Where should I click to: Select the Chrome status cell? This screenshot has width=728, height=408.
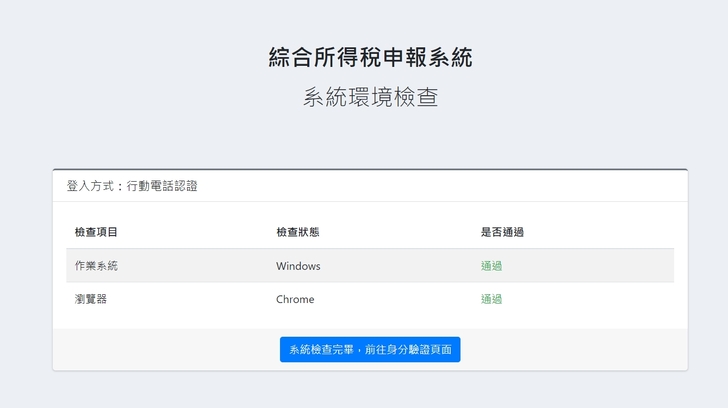(295, 299)
